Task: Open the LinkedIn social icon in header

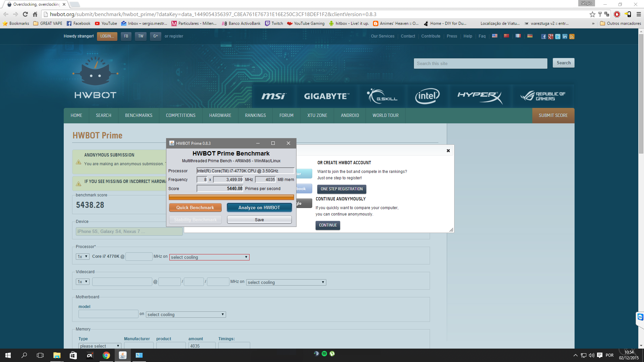Action: [x=565, y=37]
